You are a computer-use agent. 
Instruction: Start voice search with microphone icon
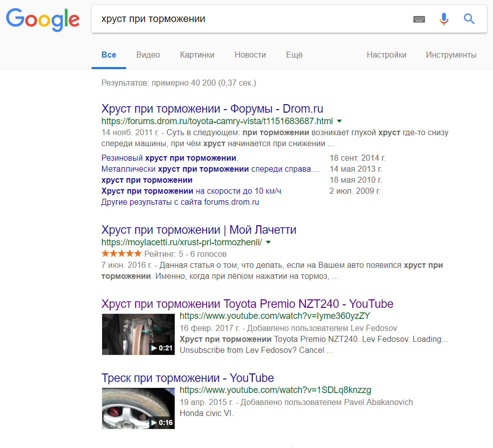tap(443, 19)
